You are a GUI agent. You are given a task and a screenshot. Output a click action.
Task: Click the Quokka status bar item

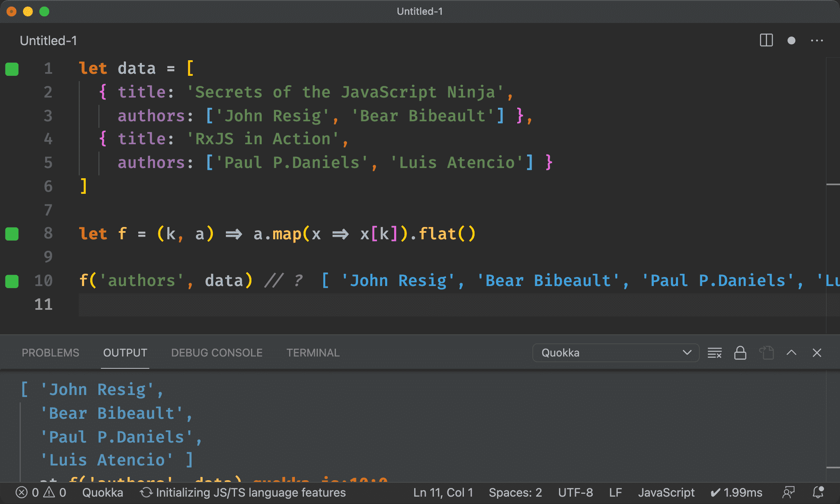tap(103, 493)
